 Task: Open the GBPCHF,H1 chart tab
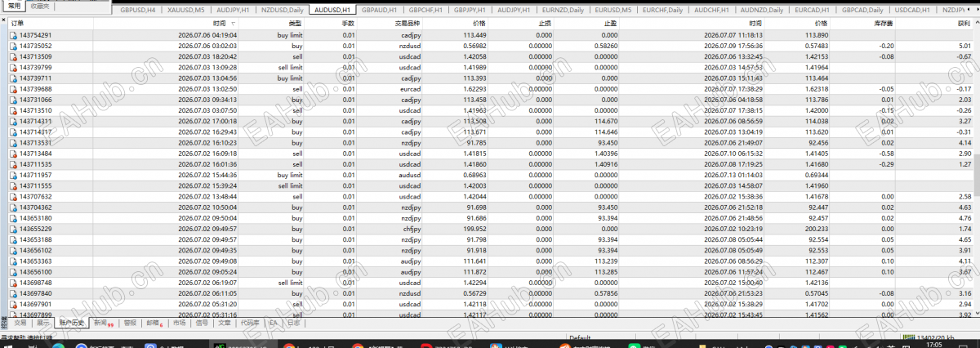[426, 10]
